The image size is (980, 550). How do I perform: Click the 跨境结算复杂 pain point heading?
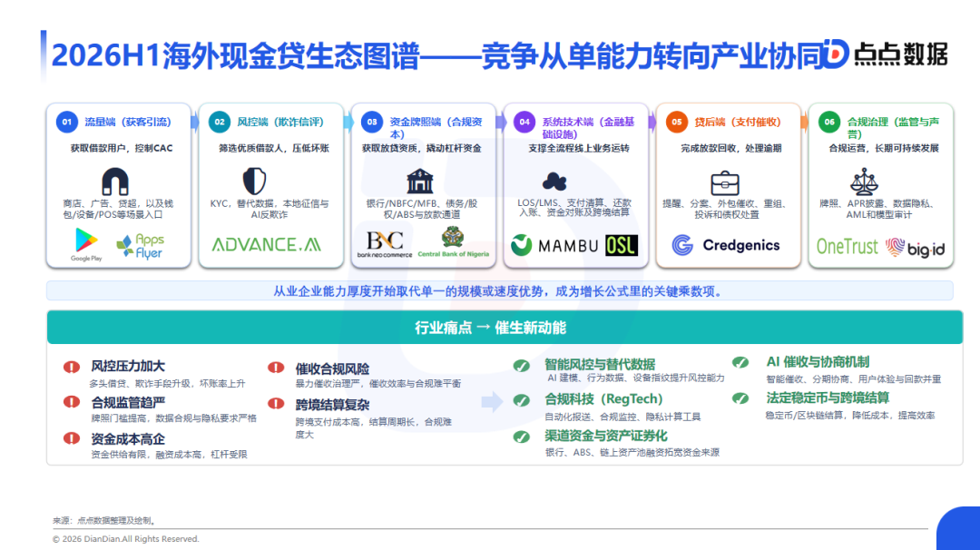[x=332, y=405]
